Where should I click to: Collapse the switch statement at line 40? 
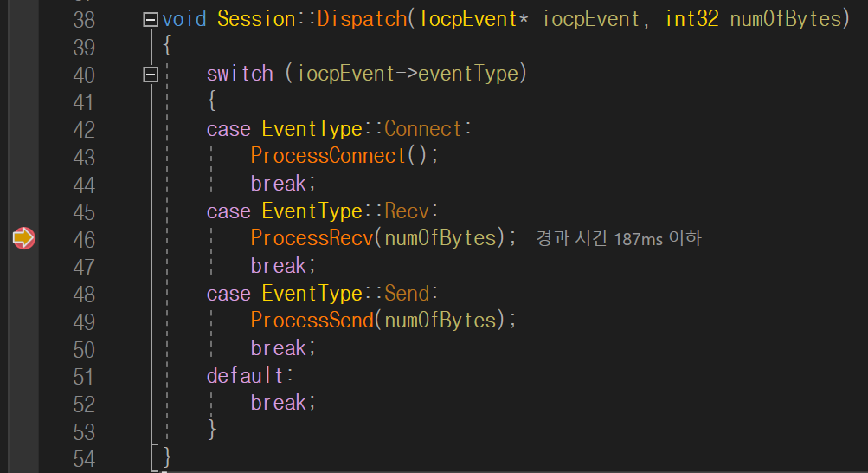click(x=150, y=75)
